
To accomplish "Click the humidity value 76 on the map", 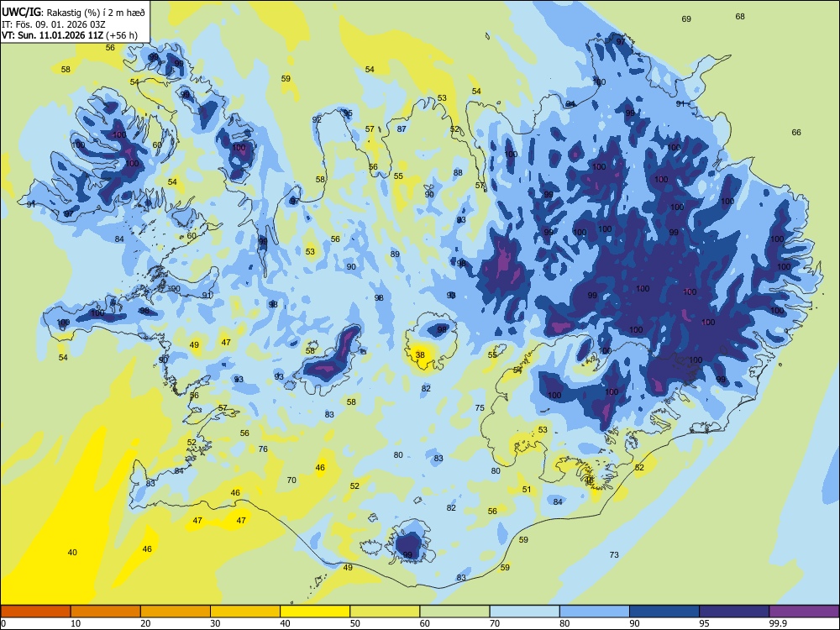I will tap(263, 449).
